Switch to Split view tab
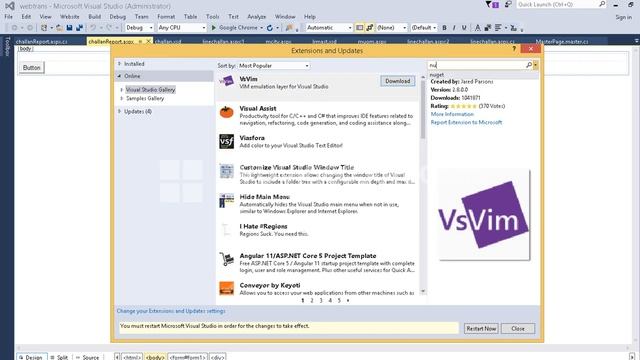 59,357
